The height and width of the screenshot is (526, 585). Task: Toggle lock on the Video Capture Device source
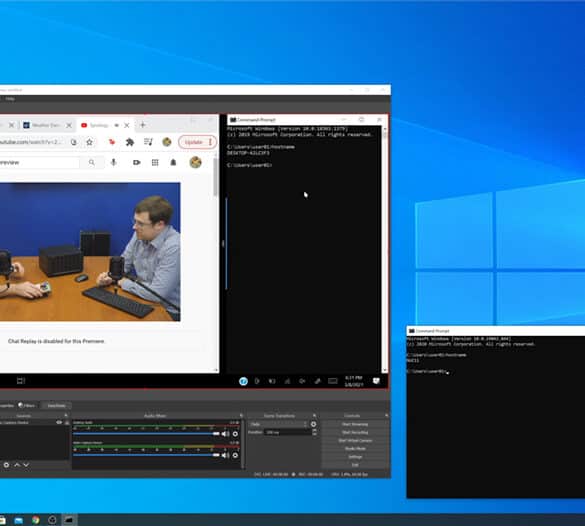(67, 422)
